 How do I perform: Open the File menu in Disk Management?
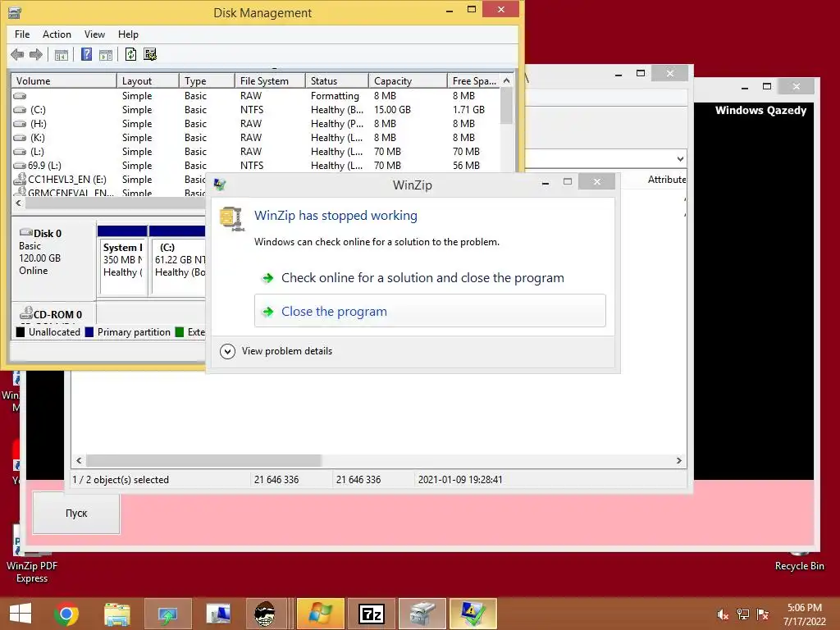pos(22,34)
